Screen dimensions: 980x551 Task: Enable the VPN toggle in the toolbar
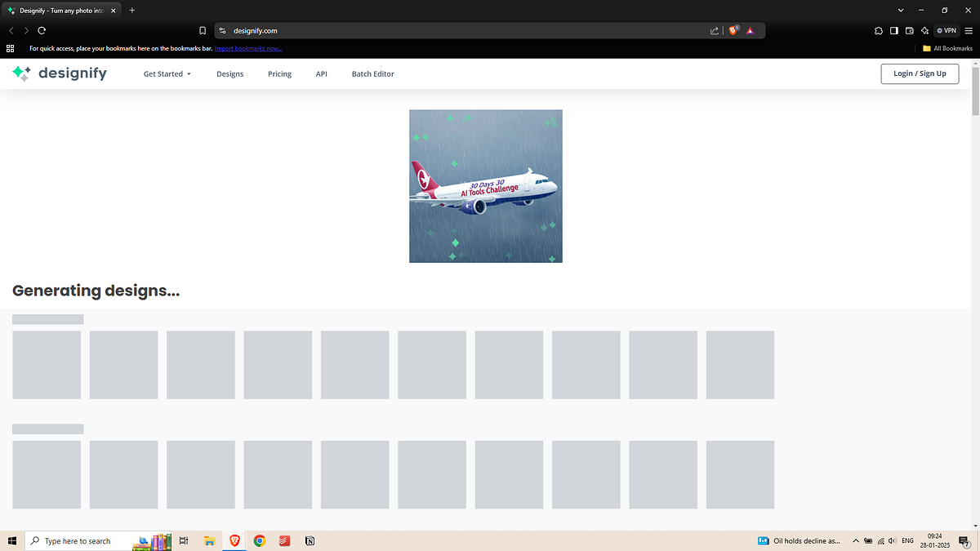coord(947,30)
